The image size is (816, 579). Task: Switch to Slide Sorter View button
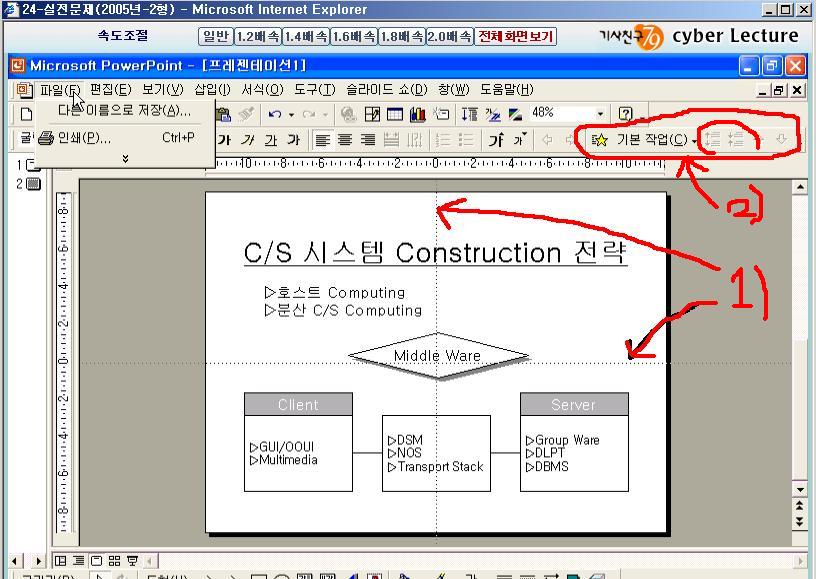tap(114, 561)
